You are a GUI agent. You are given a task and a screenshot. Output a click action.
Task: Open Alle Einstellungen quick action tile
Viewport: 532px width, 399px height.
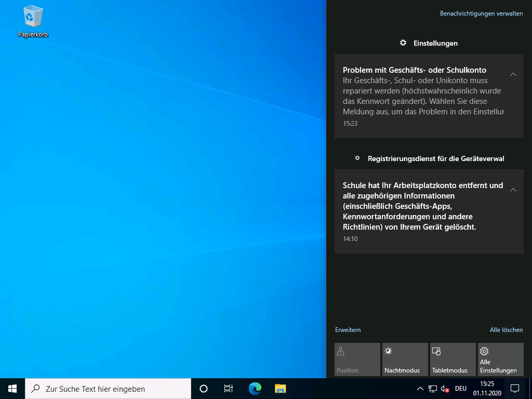point(500,360)
